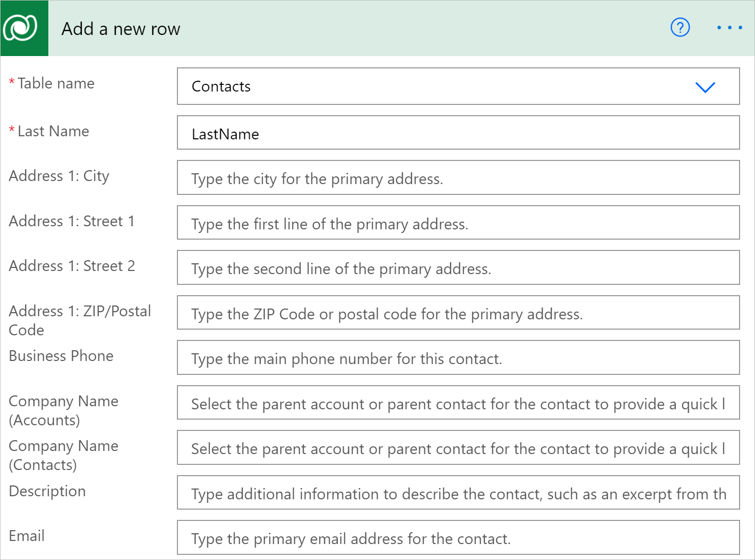Open the ellipsis more options menu

point(729,28)
